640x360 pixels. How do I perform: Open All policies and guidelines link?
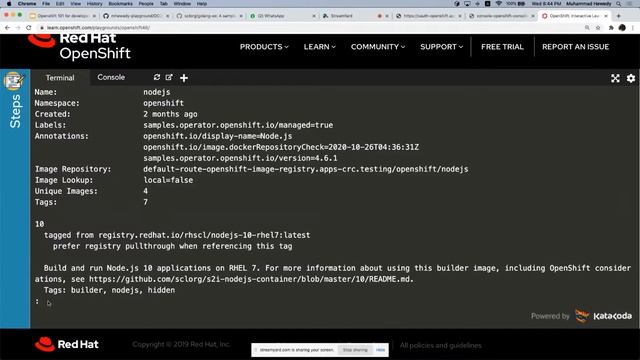tap(440, 345)
